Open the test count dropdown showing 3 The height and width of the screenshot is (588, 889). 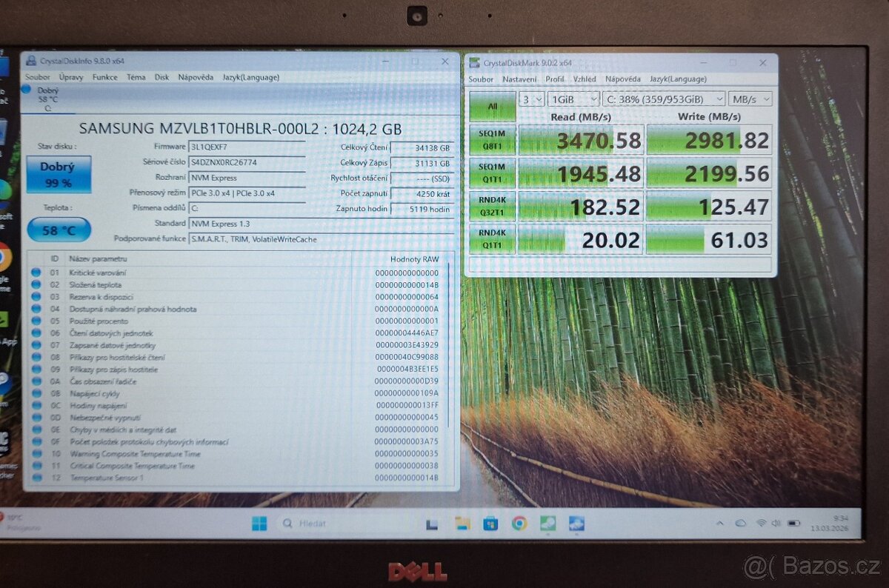(x=532, y=98)
